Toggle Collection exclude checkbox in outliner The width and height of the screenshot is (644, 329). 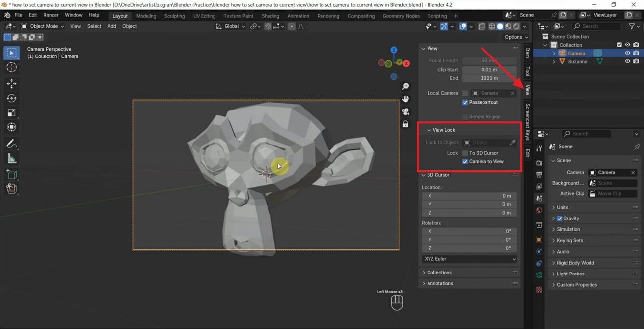click(619, 45)
